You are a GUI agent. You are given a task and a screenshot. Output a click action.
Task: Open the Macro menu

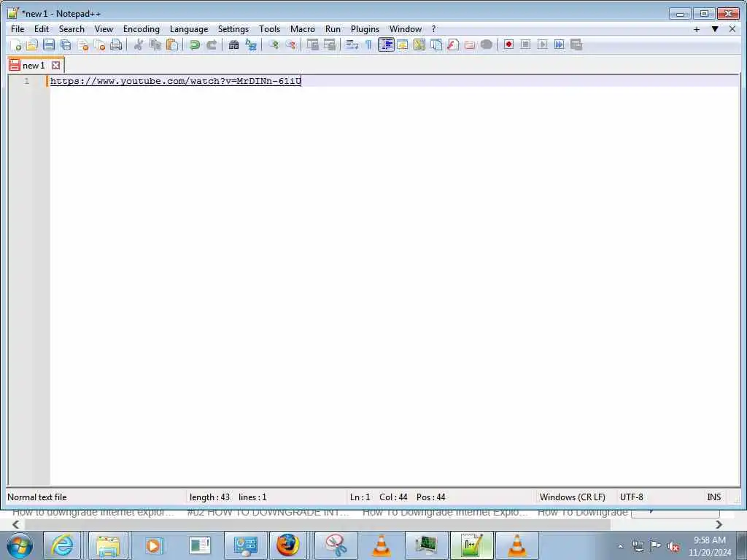tap(303, 29)
